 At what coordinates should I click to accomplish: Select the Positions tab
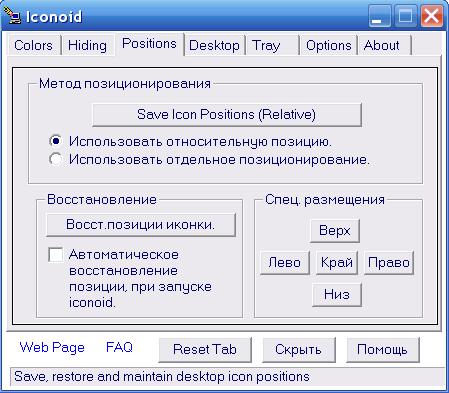point(149,43)
